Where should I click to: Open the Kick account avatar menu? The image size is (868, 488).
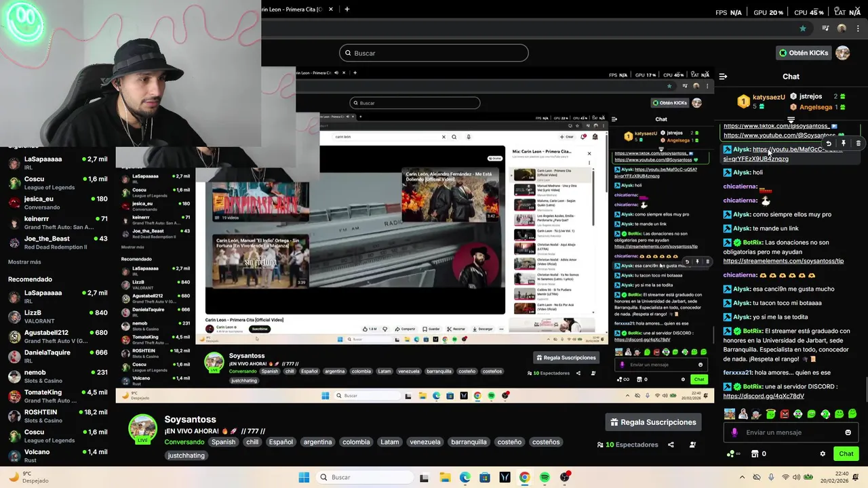pyautogui.click(x=843, y=53)
